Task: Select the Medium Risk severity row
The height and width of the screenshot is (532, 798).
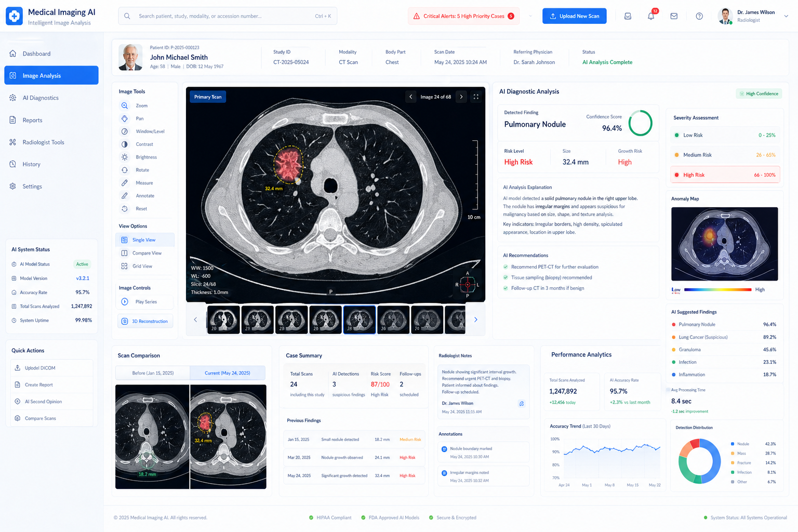Action: [x=725, y=155]
